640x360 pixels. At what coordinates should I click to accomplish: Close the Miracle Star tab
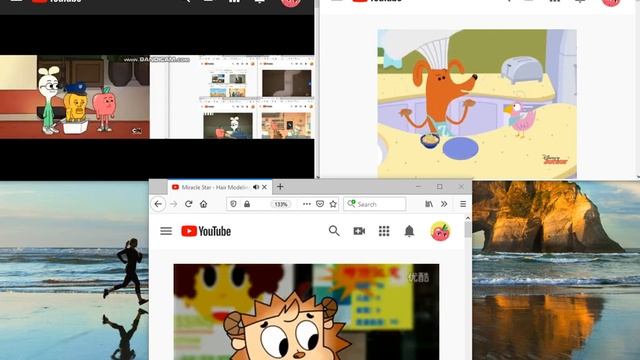click(x=264, y=187)
